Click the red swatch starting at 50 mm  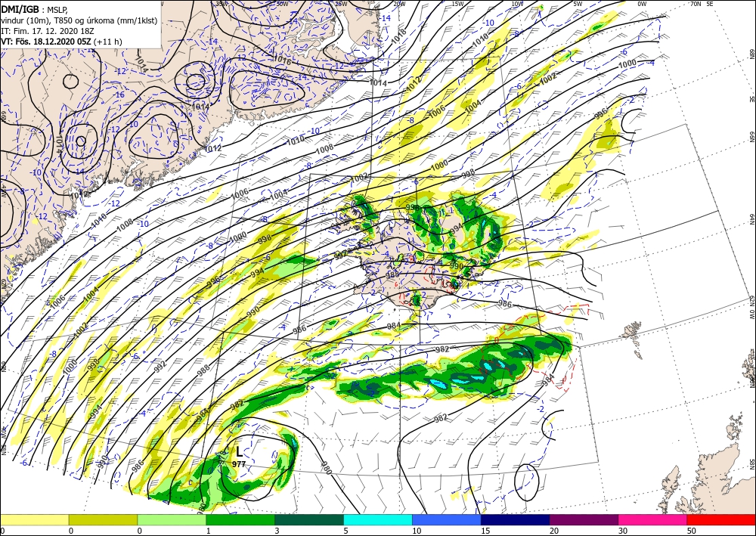(x=721, y=519)
